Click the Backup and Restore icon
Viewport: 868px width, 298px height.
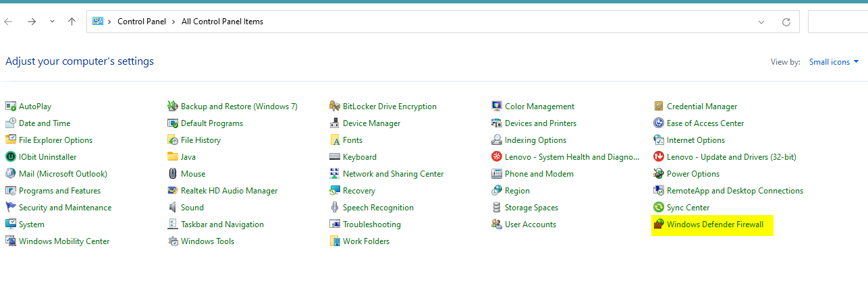pyautogui.click(x=173, y=106)
